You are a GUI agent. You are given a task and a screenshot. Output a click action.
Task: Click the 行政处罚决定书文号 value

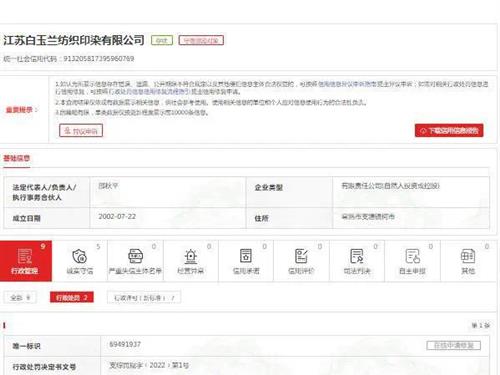[x=149, y=365]
